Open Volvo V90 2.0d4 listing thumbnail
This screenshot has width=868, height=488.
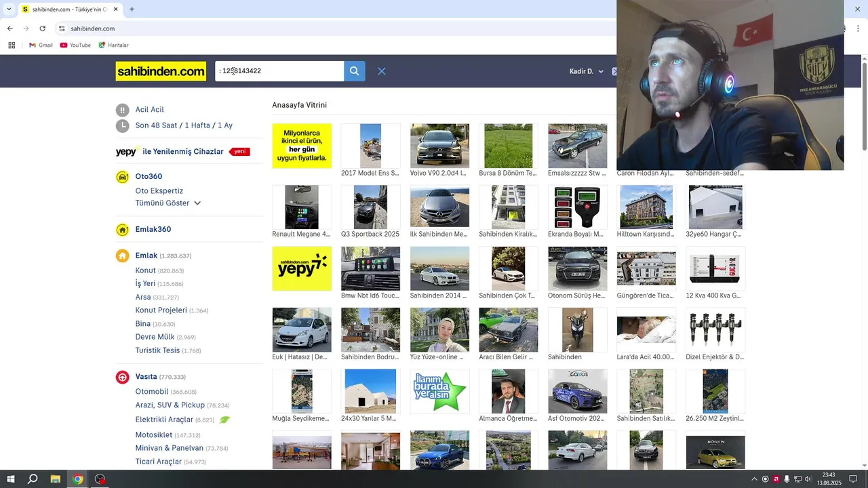coord(439,146)
